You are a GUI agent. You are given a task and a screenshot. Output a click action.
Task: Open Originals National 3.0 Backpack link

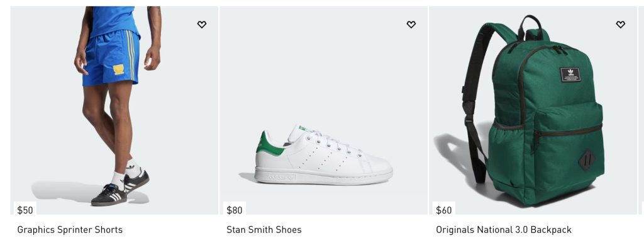click(x=504, y=229)
